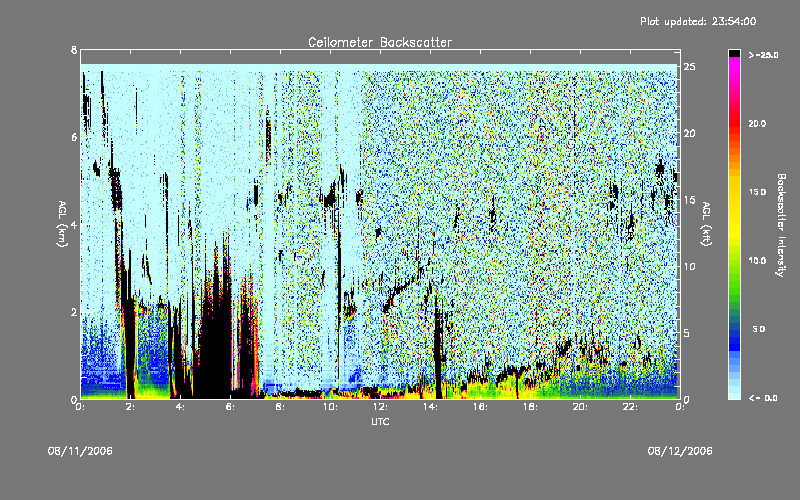
Task: Click the 2 km tick on left axis
Action: (x=74, y=312)
